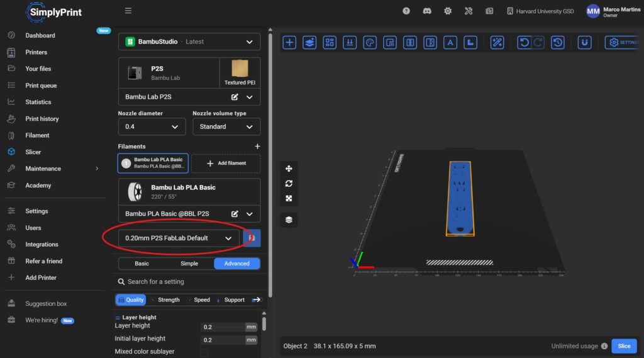Click the magic wand toolbar icon
The width and height of the screenshot is (644, 358).
pos(497,42)
